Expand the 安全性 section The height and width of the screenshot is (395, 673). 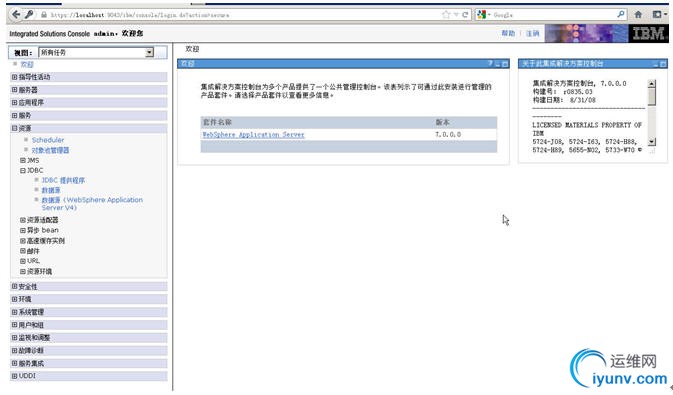click(15, 286)
